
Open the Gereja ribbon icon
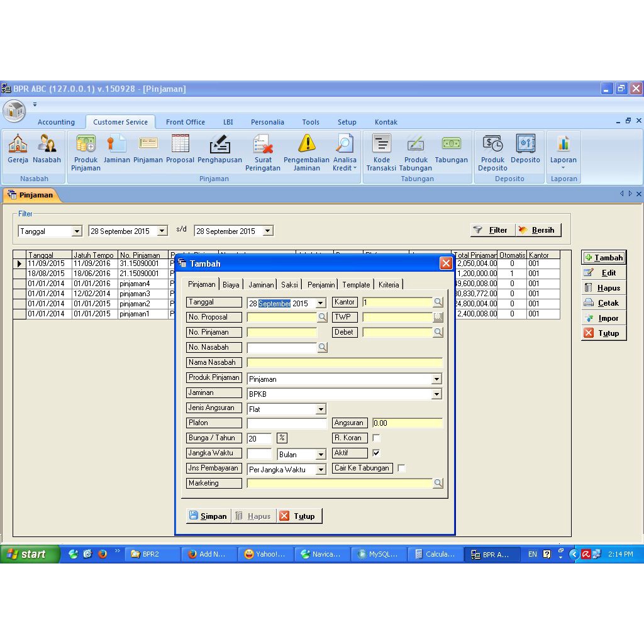[18, 148]
